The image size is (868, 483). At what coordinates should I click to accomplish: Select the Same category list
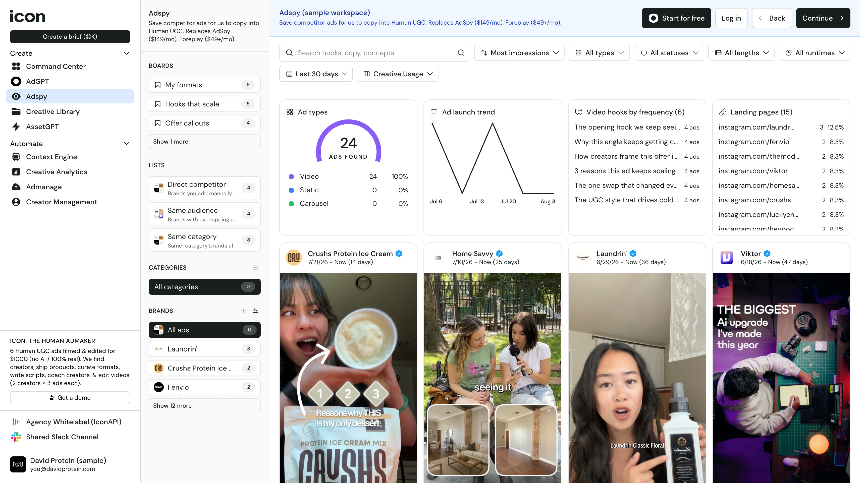(204, 240)
